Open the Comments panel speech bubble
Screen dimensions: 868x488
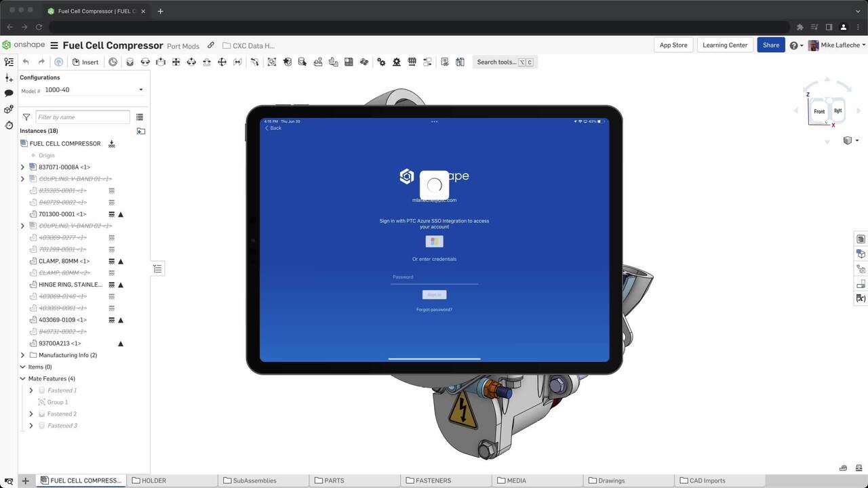tap(9, 94)
